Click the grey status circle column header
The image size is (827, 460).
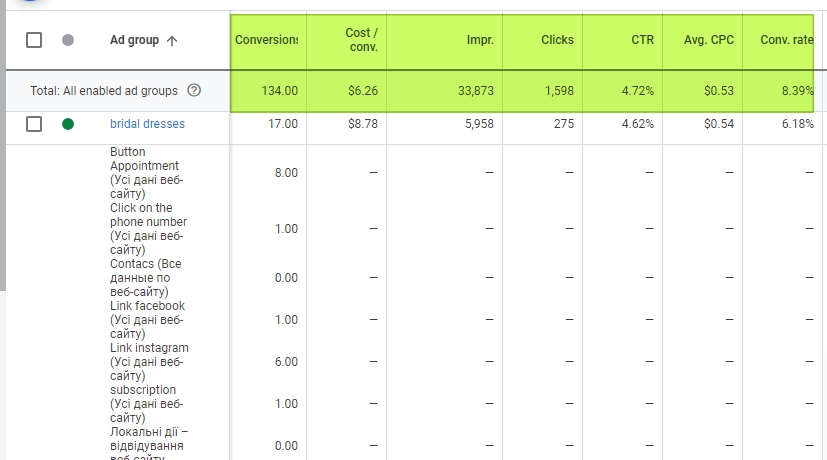point(68,41)
